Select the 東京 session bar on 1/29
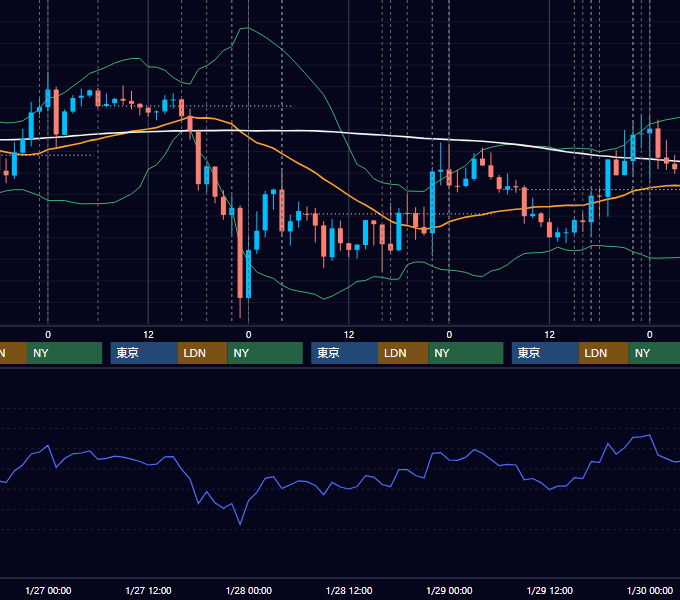Image resolution: width=680 pixels, height=600 pixels. coord(545,353)
